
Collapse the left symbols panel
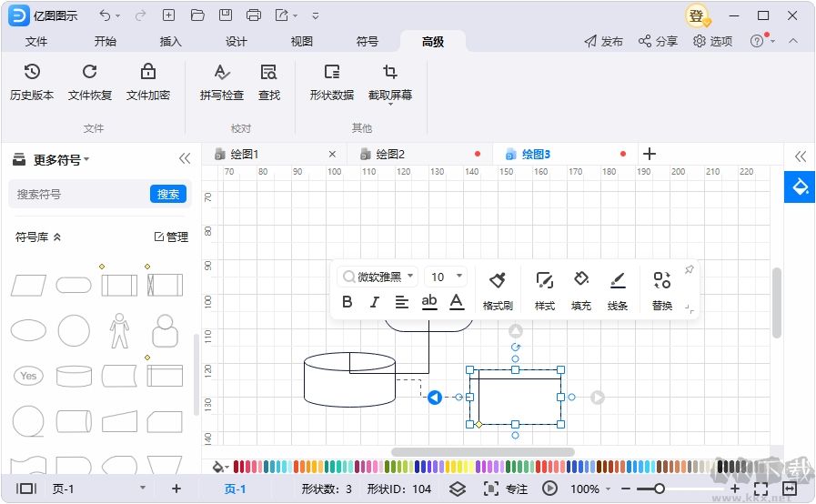click(185, 158)
